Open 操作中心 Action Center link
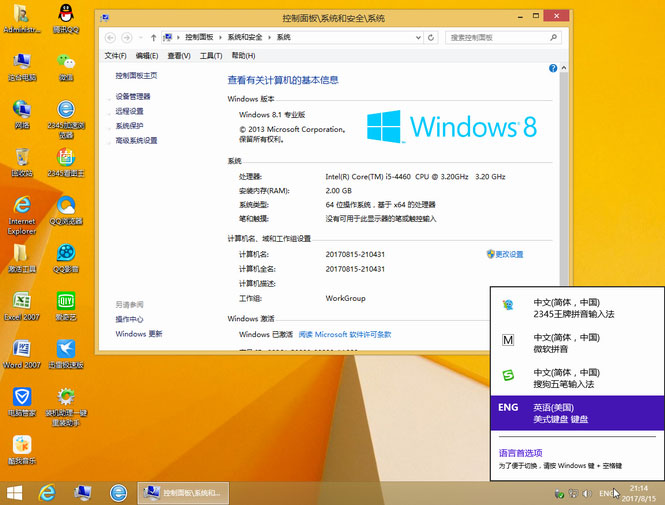Image resolution: width=665 pixels, height=505 pixels. pyautogui.click(x=129, y=319)
